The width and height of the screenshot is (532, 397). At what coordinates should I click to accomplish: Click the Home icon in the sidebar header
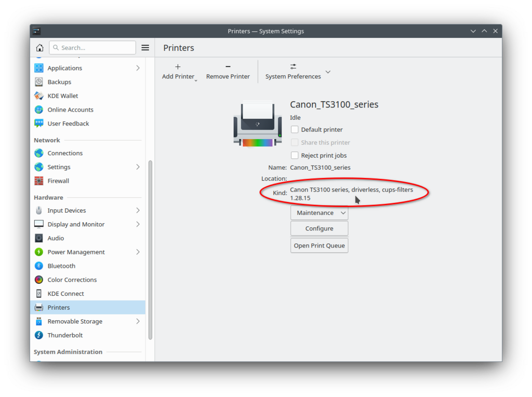[39, 48]
